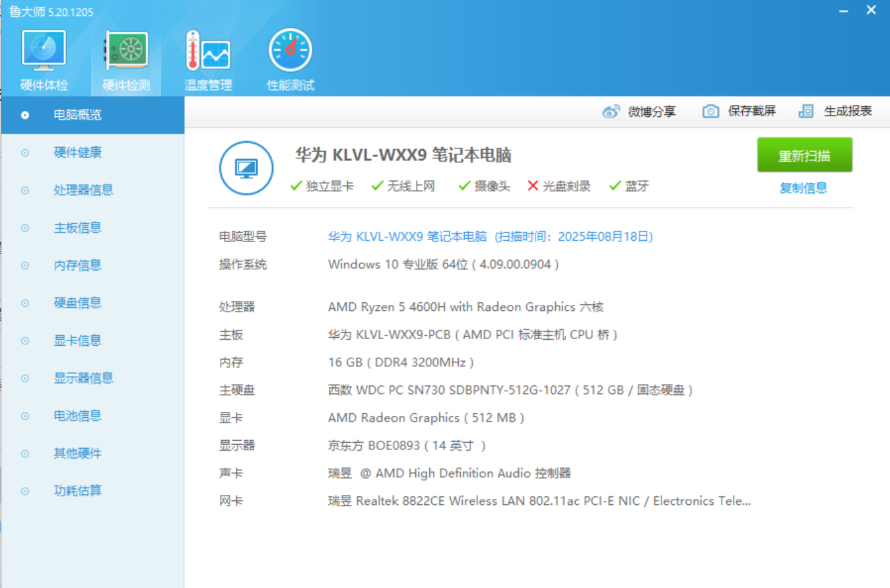
Task: Click the AMD High Definition Audio value
Action: 450,473
